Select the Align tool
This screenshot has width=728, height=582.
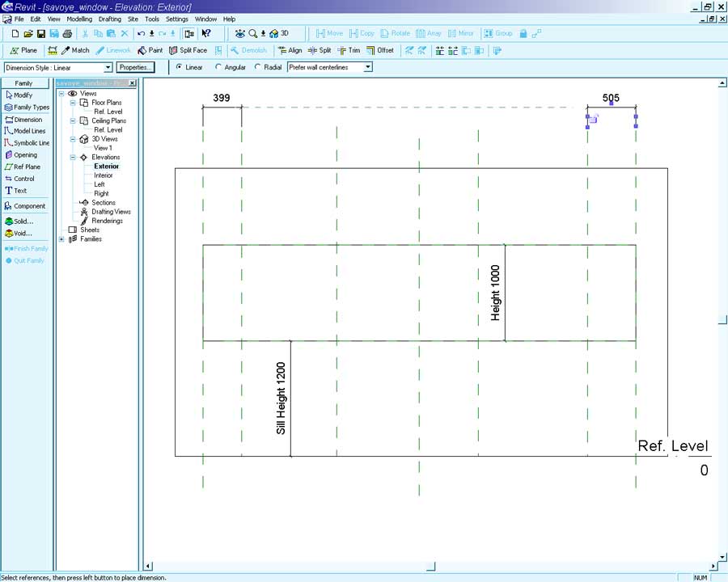(x=290, y=51)
